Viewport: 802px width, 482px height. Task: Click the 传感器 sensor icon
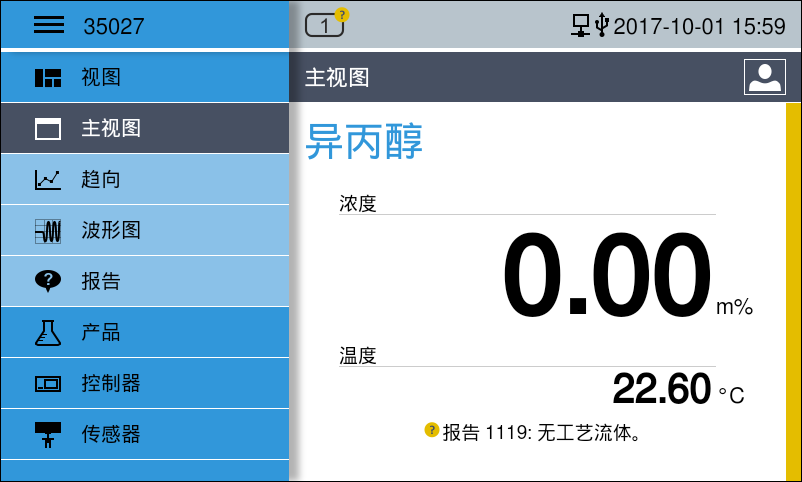48,435
